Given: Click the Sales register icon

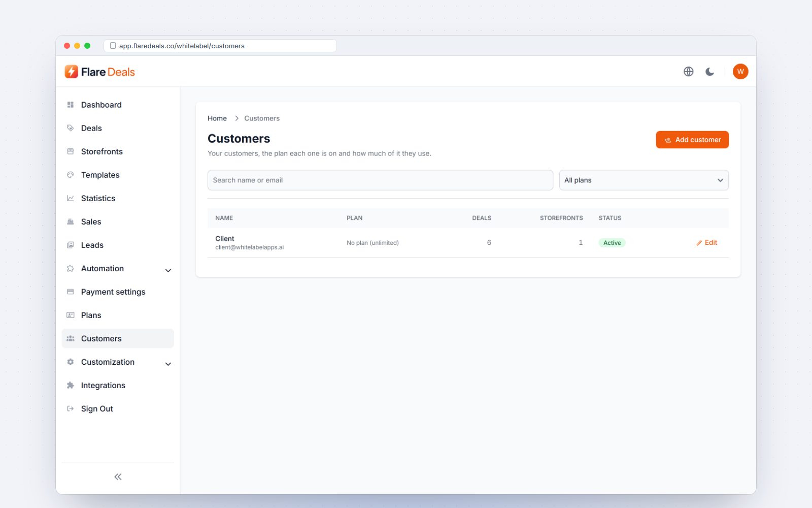Looking at the screenshot, I should click(71, 221).
